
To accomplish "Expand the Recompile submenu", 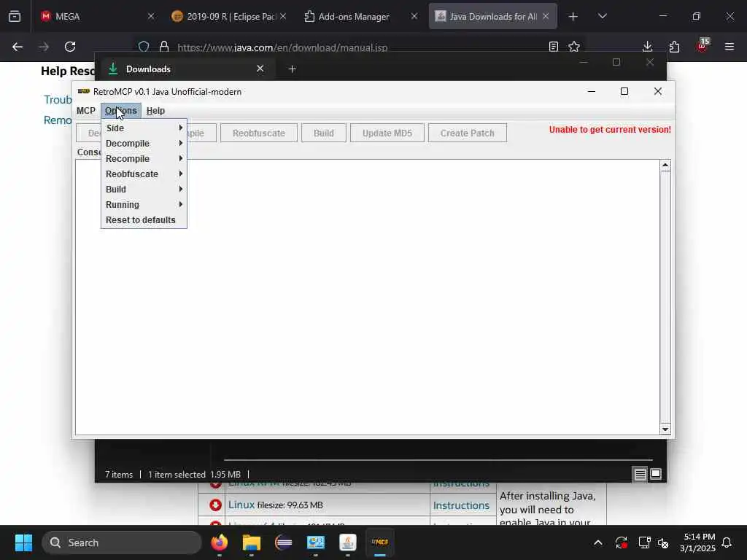I will point(144,158).
